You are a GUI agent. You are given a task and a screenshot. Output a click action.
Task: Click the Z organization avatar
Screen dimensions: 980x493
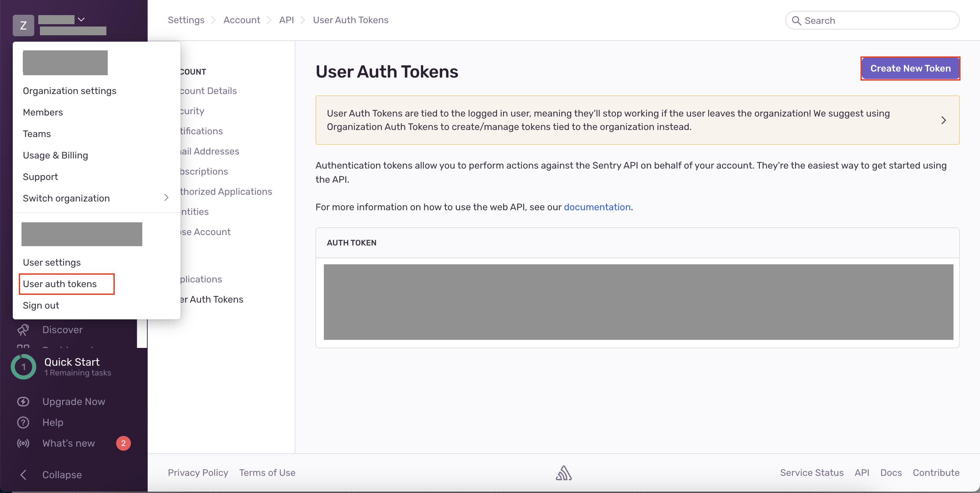tap(23, 26)
